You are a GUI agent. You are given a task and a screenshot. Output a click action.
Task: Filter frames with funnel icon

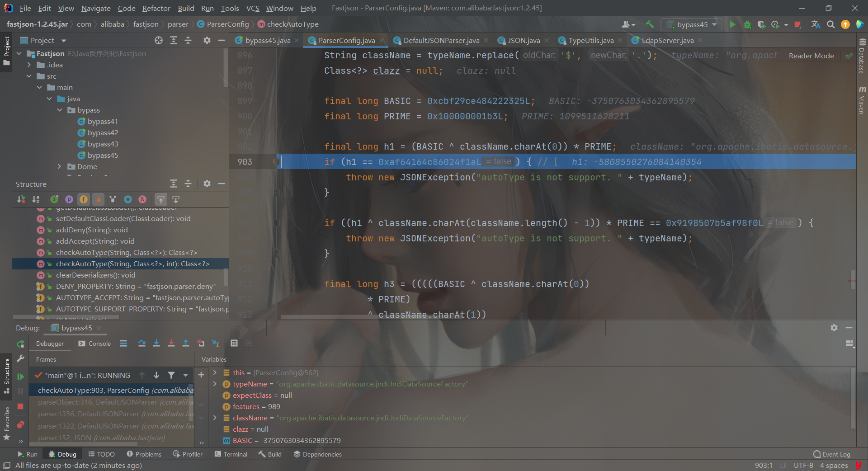pos(171,375)
